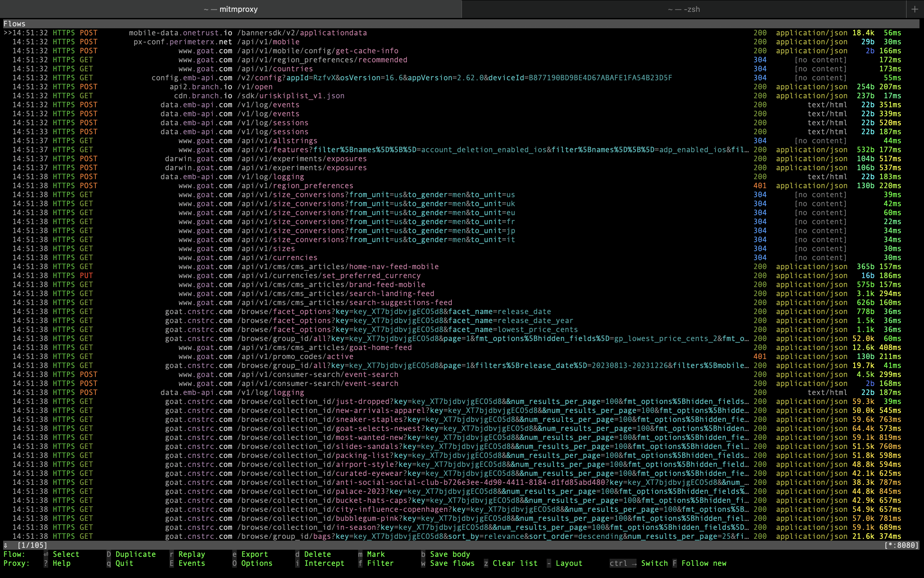Viewport: 924px width, 578px height.
Task: Select the PUT set_preferred_currency flow
Action: [x=461, y=275]
